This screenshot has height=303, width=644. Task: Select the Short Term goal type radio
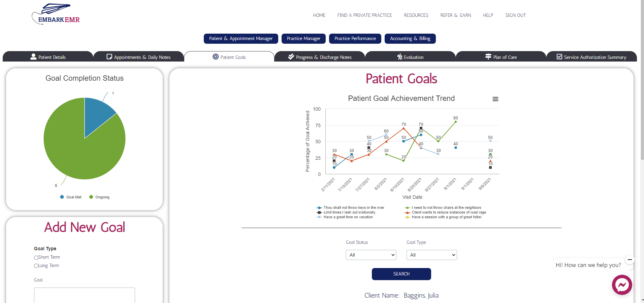tap(36, 258)
